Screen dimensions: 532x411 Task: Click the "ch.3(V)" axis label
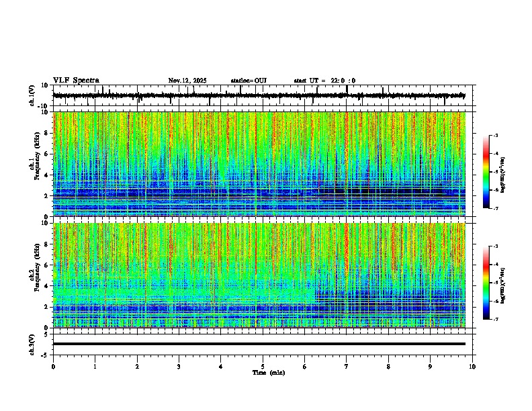(32, 345)
